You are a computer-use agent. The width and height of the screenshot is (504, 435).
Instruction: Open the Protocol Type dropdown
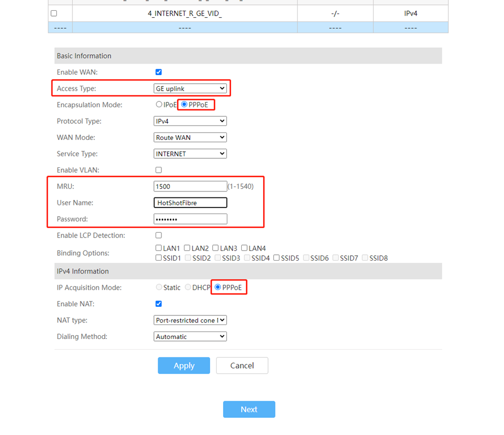click(x=190, y=121)
